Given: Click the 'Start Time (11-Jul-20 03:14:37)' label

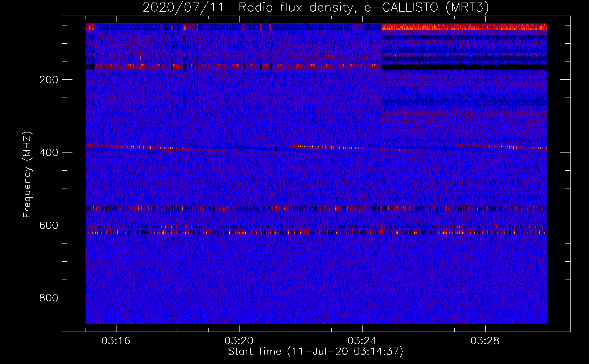Looking at the screenshot, I should [x=316, y=352].
